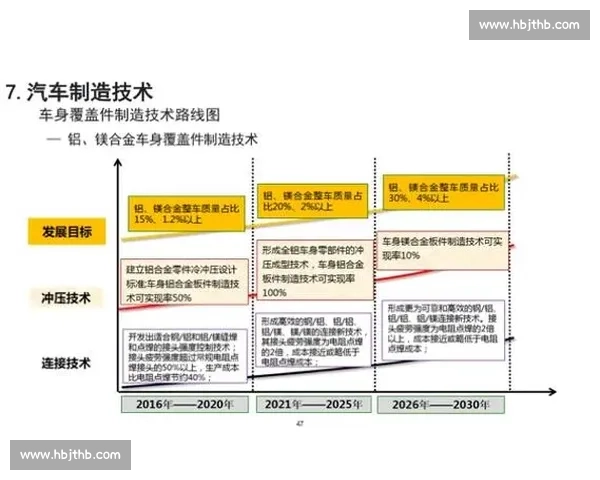The image size is (600, 480).
Task: Select the yellow box "15%、1.2%以上"
Action: 186,214
